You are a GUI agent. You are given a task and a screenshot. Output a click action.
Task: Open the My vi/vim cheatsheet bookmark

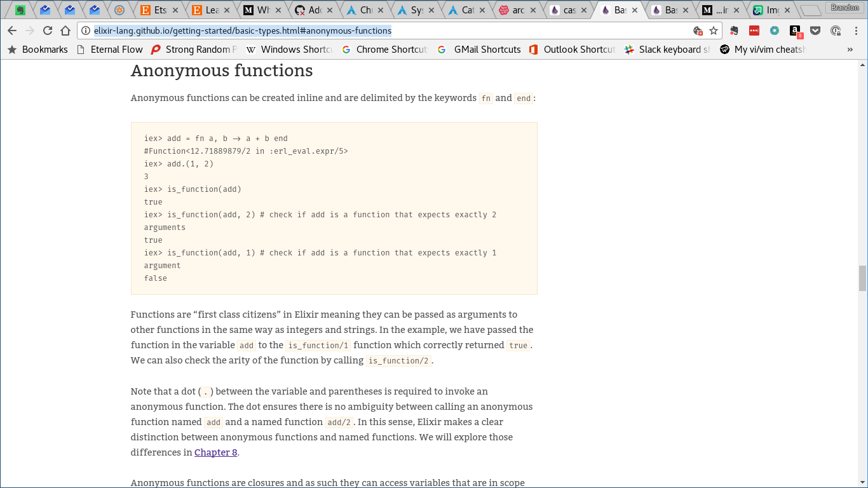(x=763, y=50)
